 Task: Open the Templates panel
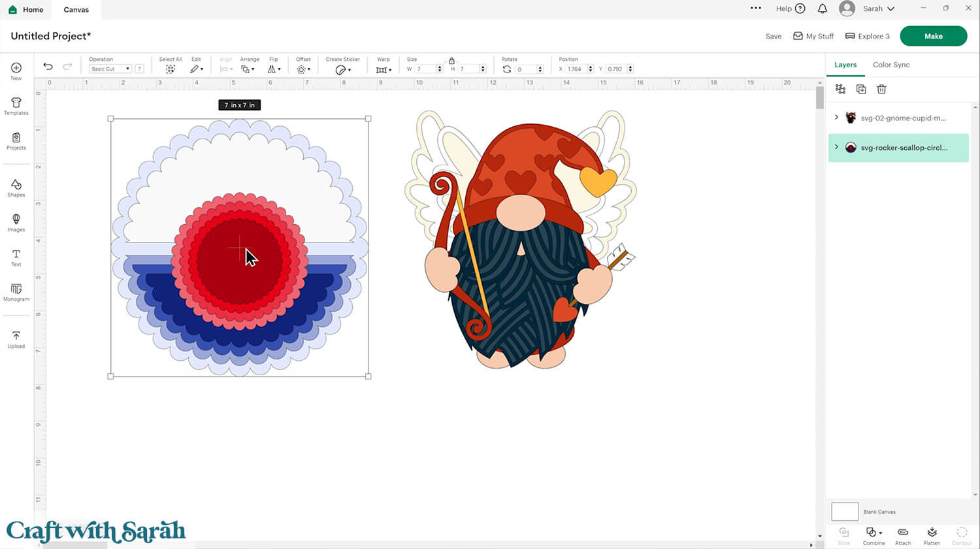(16, 106)
